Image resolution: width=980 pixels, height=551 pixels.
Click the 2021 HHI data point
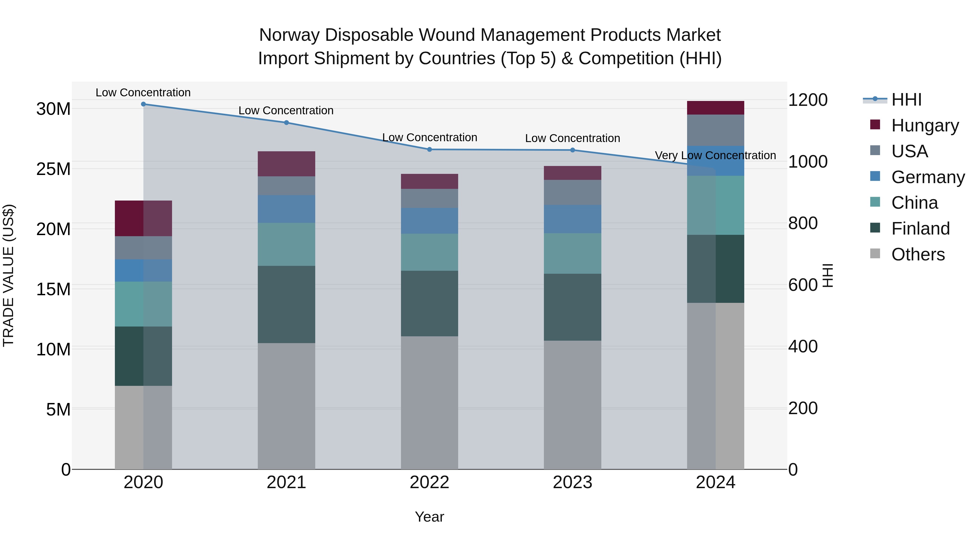(286, 122)
